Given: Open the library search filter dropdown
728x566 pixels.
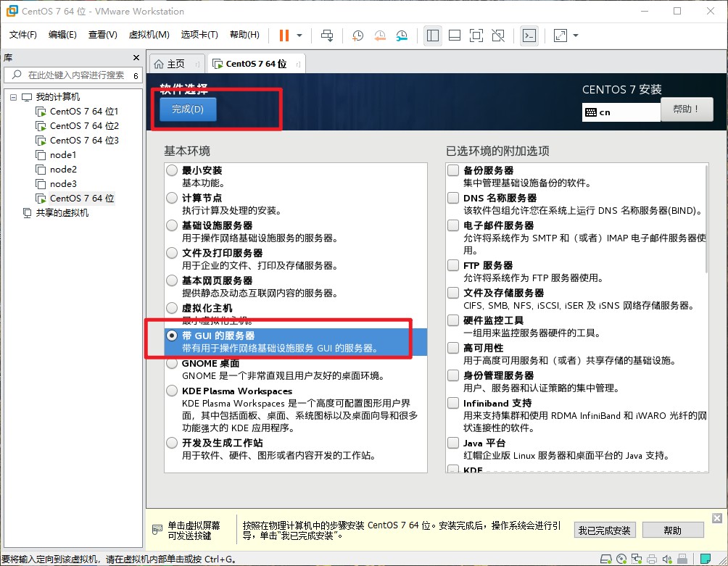Looking at the screenshot, I should click(136, 75).
